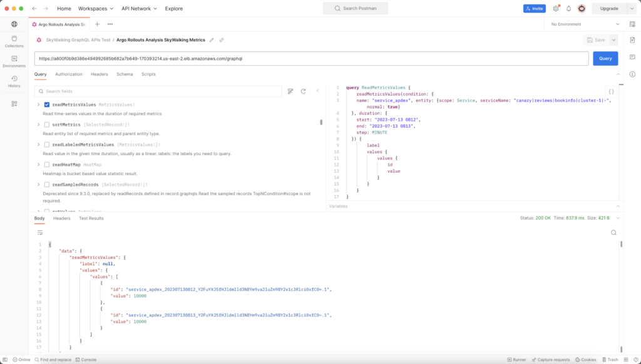Enable the readHeatMap checkbox
The width and height of the screenshot is (641, 364).
coord(47,164)
